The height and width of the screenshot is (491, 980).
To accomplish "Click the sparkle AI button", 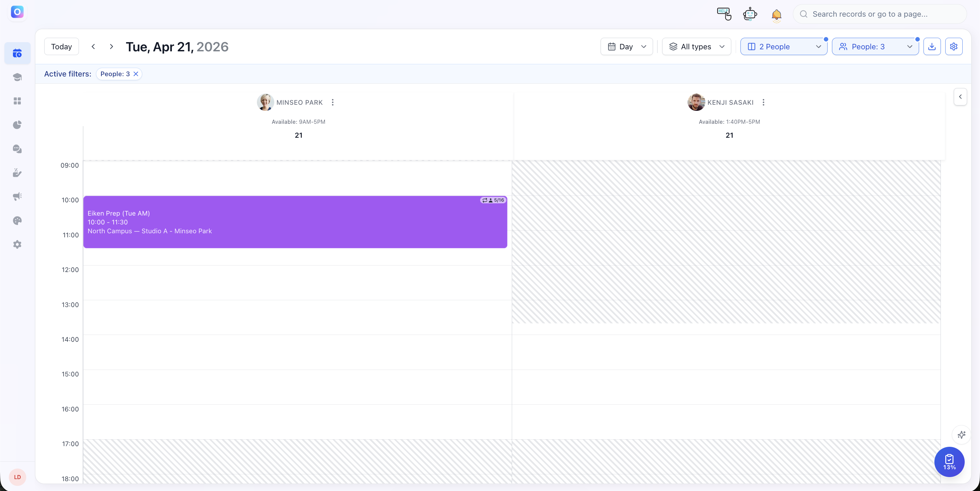I will pos(961,435).
